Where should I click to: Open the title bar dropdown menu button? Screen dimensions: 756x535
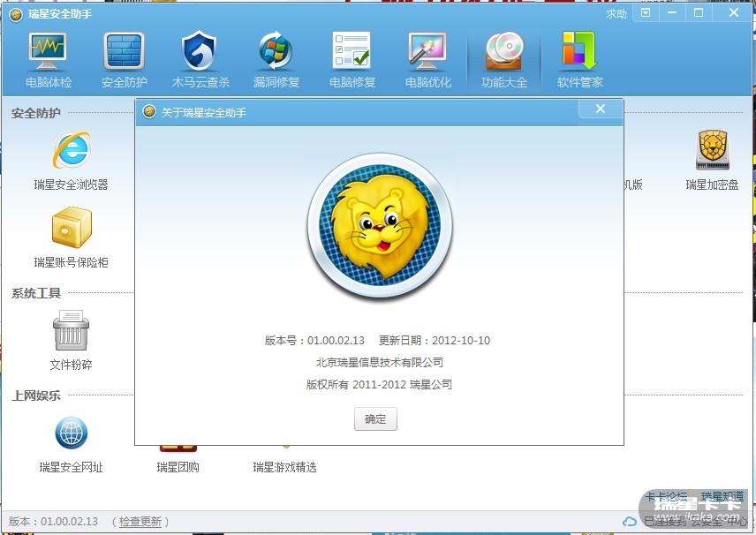[646, 13]
